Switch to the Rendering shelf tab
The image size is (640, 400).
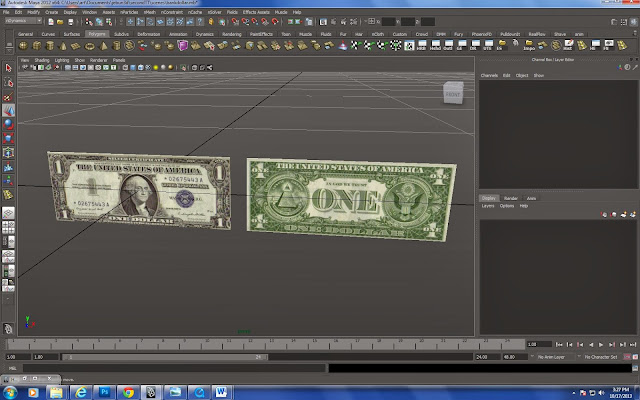click(231, 34)
